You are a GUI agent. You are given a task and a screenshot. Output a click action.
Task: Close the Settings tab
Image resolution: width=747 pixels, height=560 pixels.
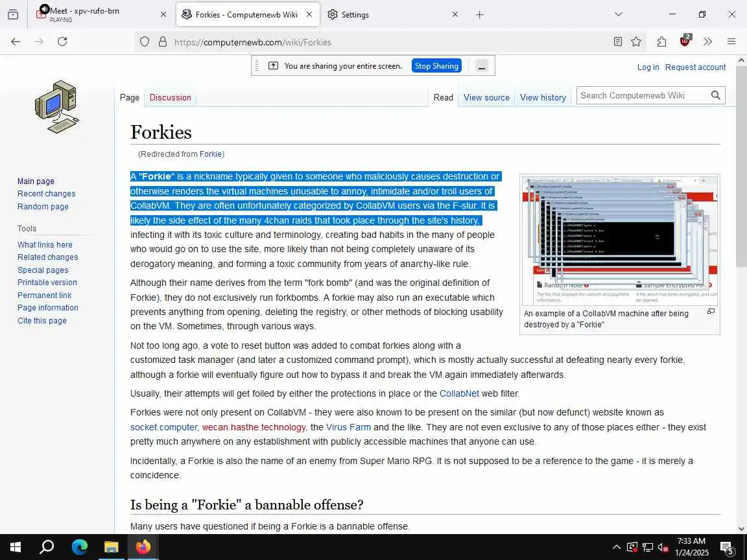455,15
